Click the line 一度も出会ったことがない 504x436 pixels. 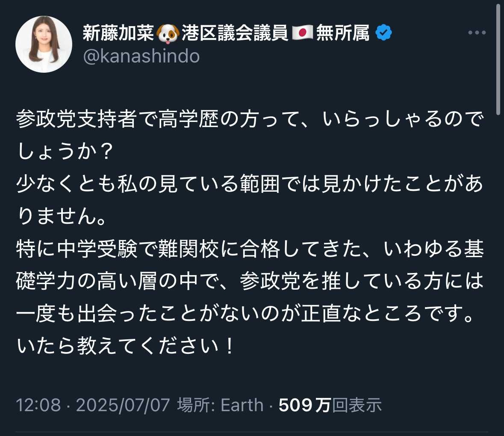(246, 314)
